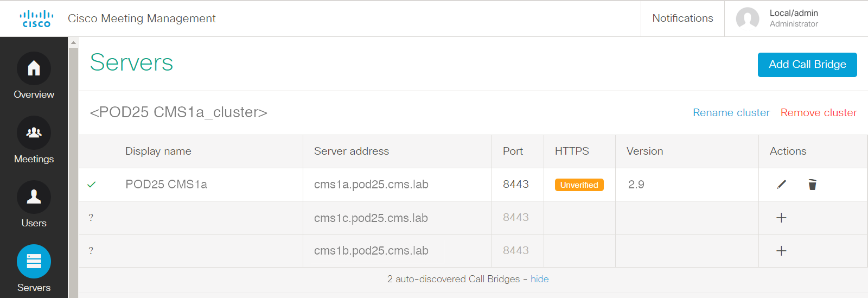Edit POD25 CMS1a with pencil icon
The width and height of the screenshot is (868, 298).
coord(781,185)
